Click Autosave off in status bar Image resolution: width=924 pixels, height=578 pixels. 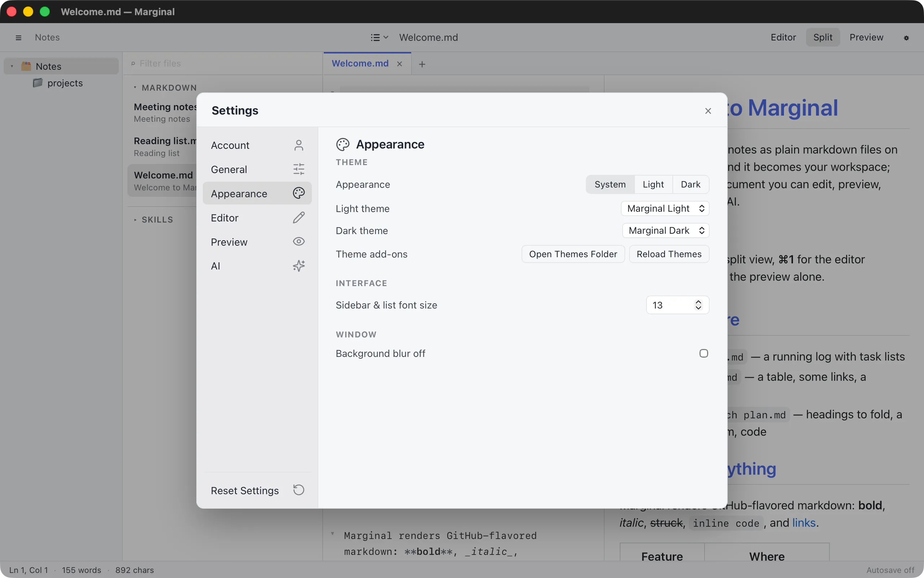point(890,570)
